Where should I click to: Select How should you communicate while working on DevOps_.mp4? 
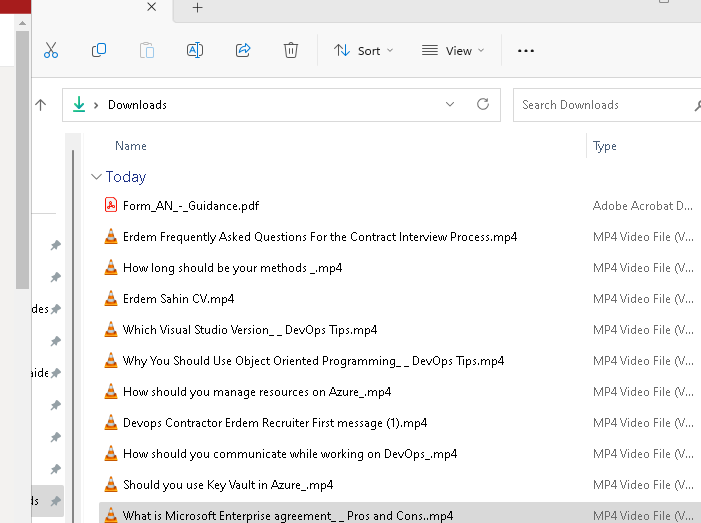click(x=290, y=454)
